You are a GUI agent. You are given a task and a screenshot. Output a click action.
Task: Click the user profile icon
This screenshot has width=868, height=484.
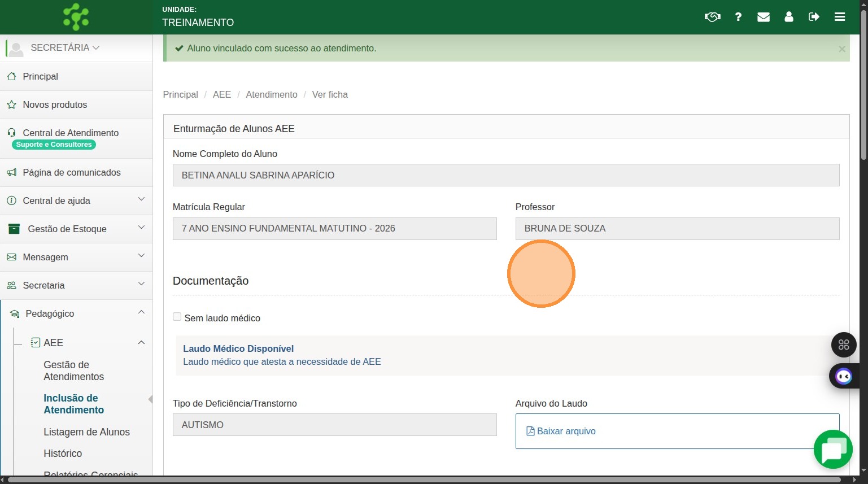(x=789, y=17)
